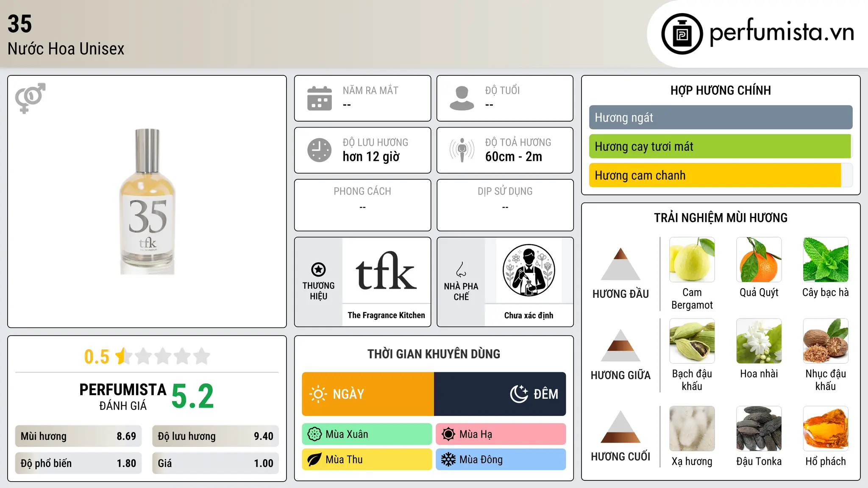Viewport: 868px width, 488px height.
Task: Choose the Mùa Đông season tag
Action: [501, 460]
